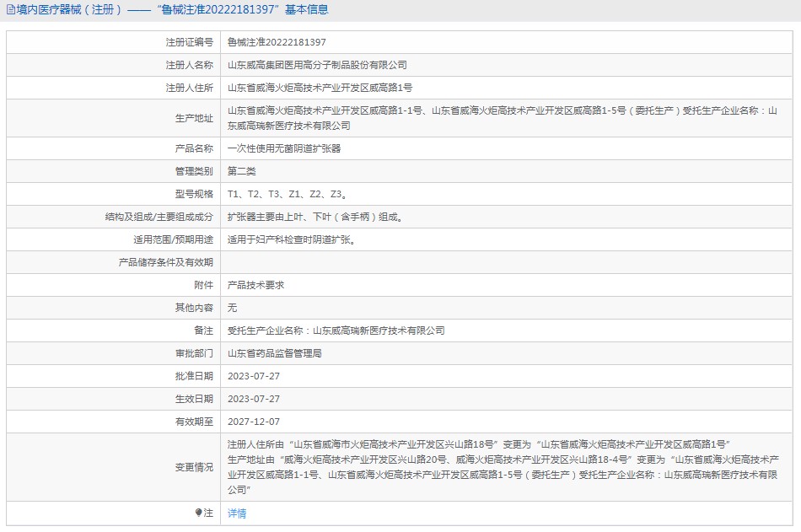Select registrant address 山东省威海火炬高技术产业开发区威高路1号
Viewport: 801px width, 532px height.
(320, 88)
